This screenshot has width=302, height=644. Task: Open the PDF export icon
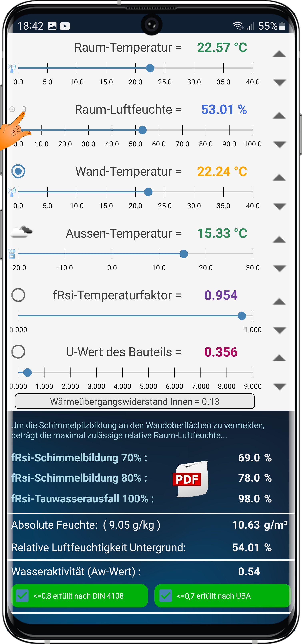click(190, 479)
